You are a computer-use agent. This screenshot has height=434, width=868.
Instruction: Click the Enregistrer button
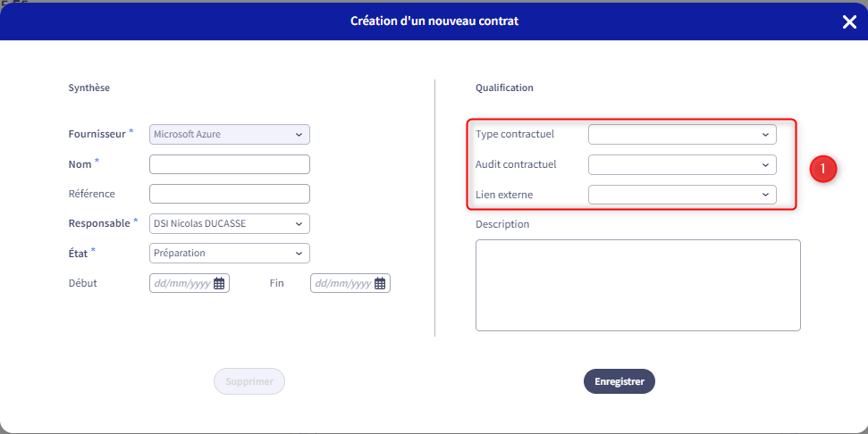(619, 381)
